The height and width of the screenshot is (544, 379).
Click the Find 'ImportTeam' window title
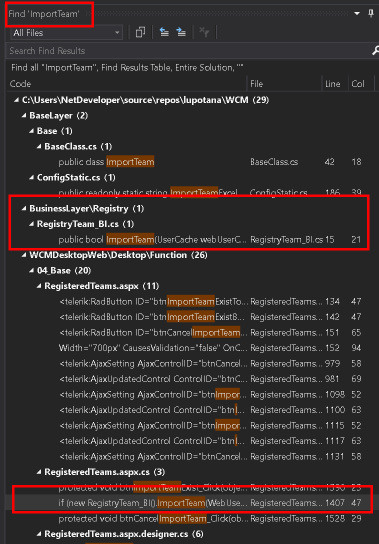(44, 14)
